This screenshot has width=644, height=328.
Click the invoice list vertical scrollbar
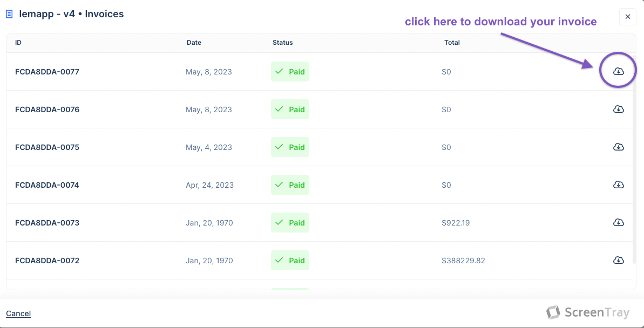tap(634, 162)
